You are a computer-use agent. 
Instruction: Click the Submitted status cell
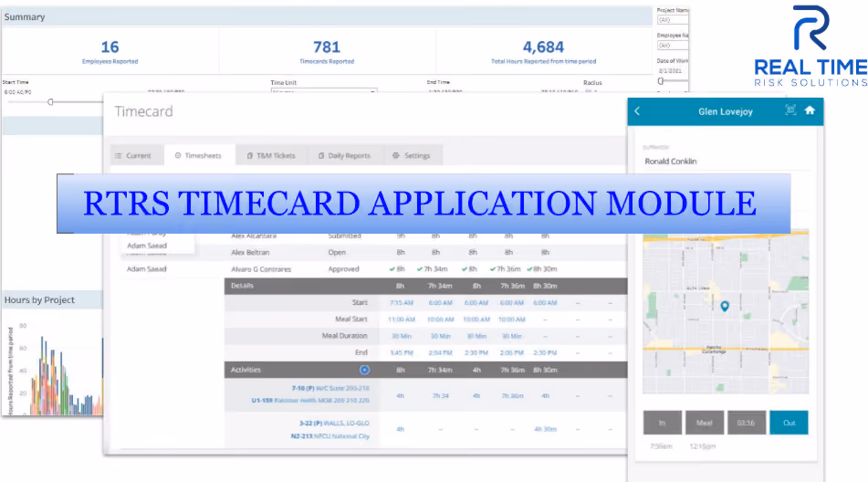[344, 236]
